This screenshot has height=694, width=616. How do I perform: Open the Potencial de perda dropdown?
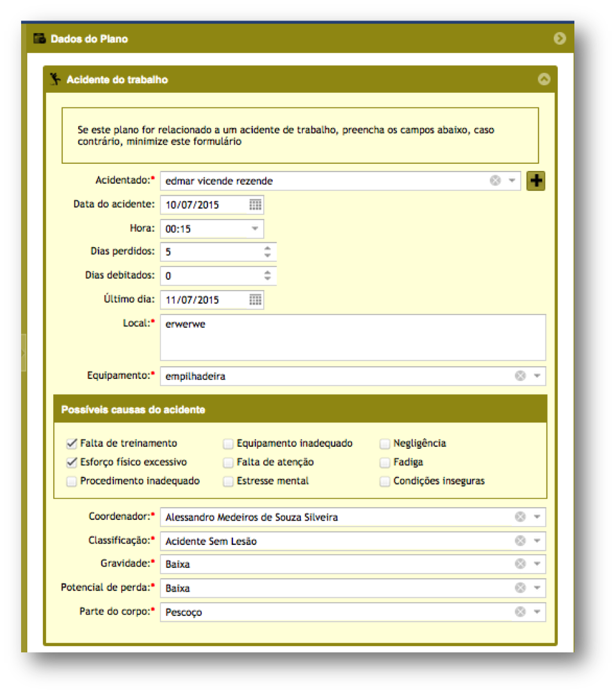tap(537, 588)
